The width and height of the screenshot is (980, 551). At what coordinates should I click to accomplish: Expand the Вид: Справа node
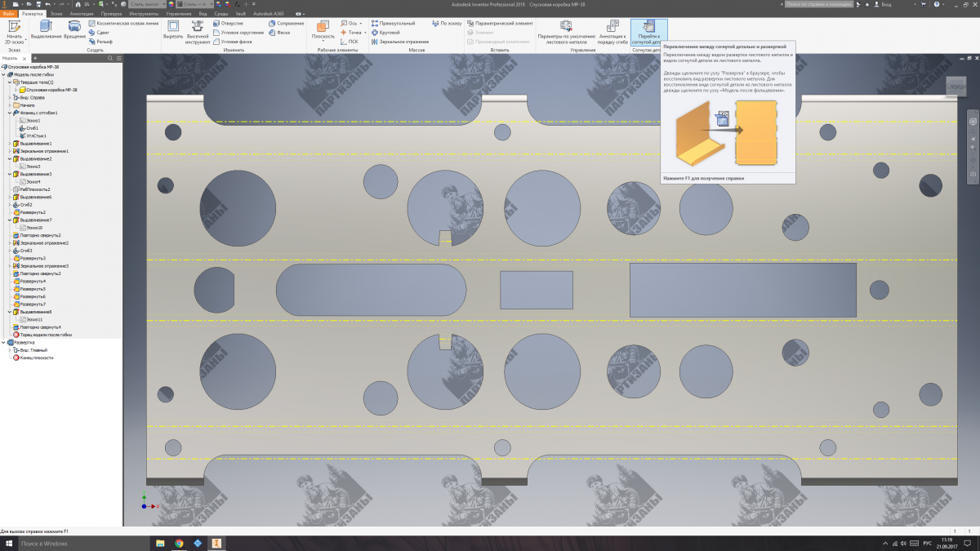click(10, 97)
